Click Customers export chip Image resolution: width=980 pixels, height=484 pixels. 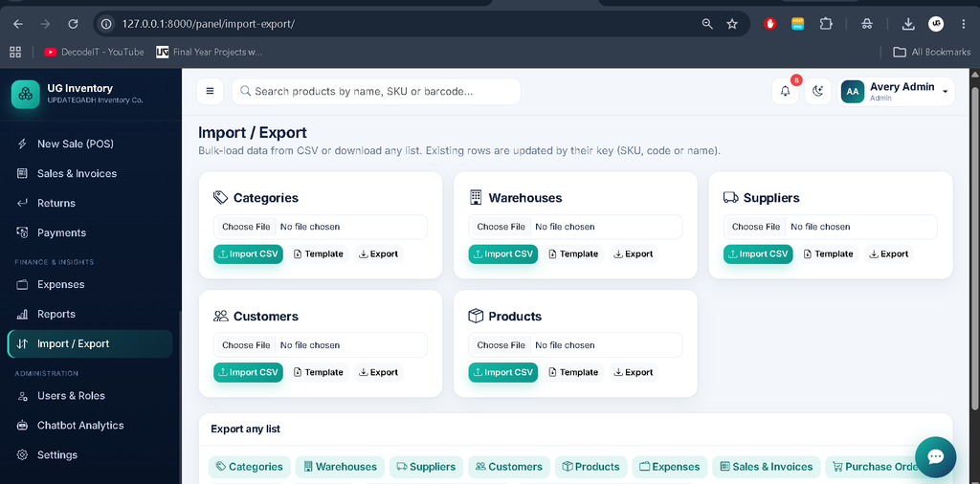coord(509,467)
